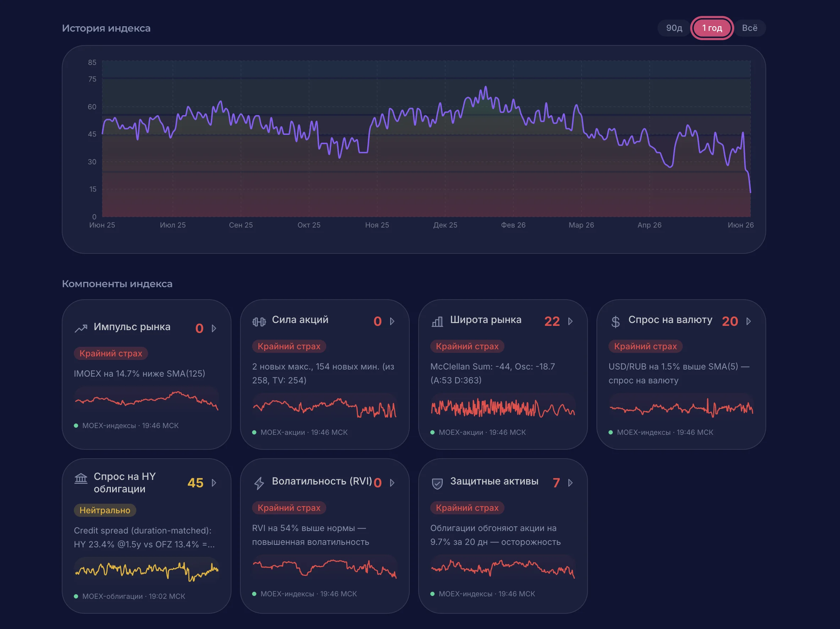This screenshot has height=629, width=840.
Task: Click the RVI на 54% выше нормы description
Action: tap(311, 535)
